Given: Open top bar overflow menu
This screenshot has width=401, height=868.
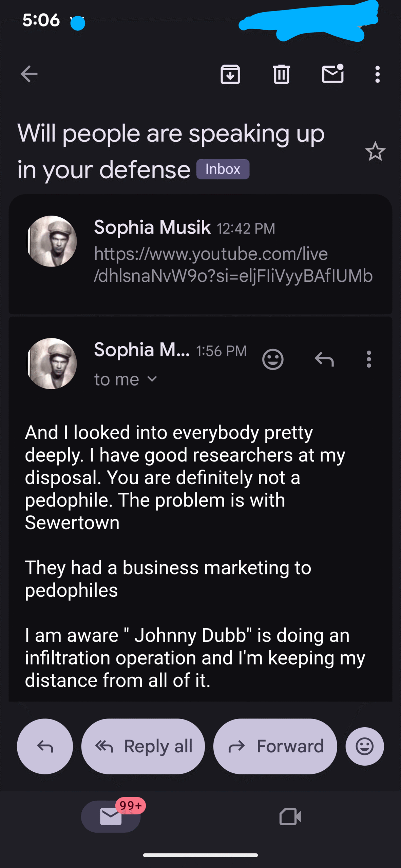Looking at the screenshot, I should pyautogui.click(x=377, y=74).
